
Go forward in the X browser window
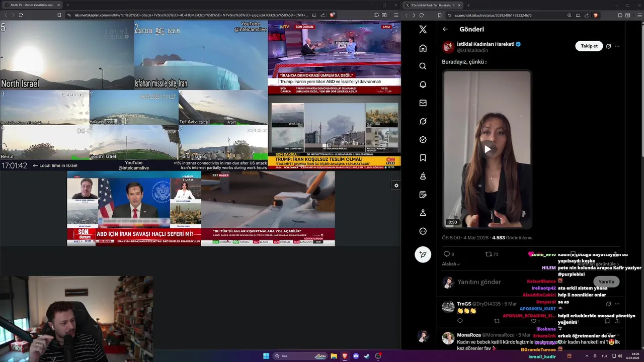[x=414, y=15]
